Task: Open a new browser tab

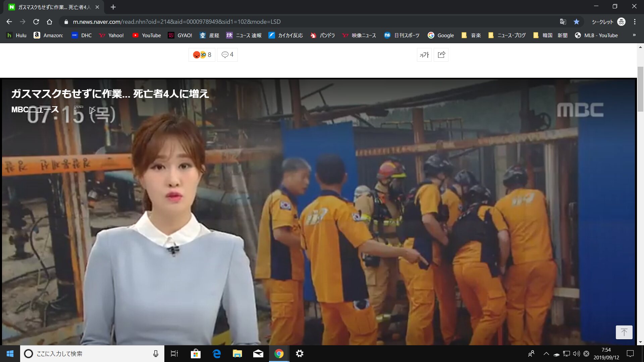Action: [x=113, y=7]
